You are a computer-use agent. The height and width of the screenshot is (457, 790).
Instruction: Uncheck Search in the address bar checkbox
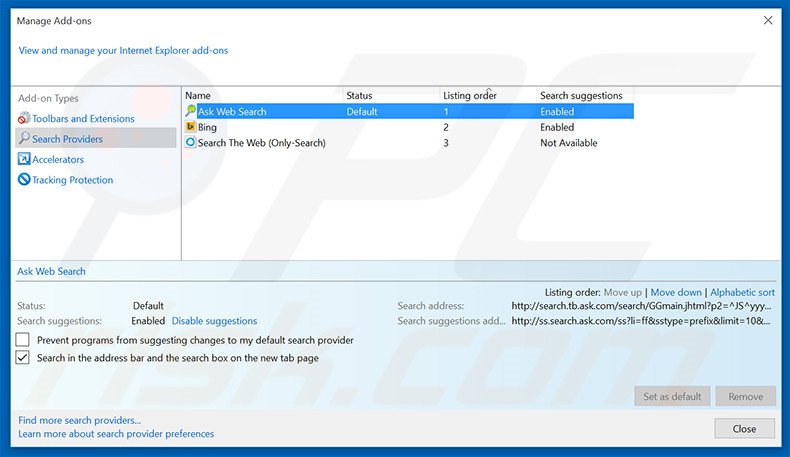pyautogui.click(x=23, y=358)
